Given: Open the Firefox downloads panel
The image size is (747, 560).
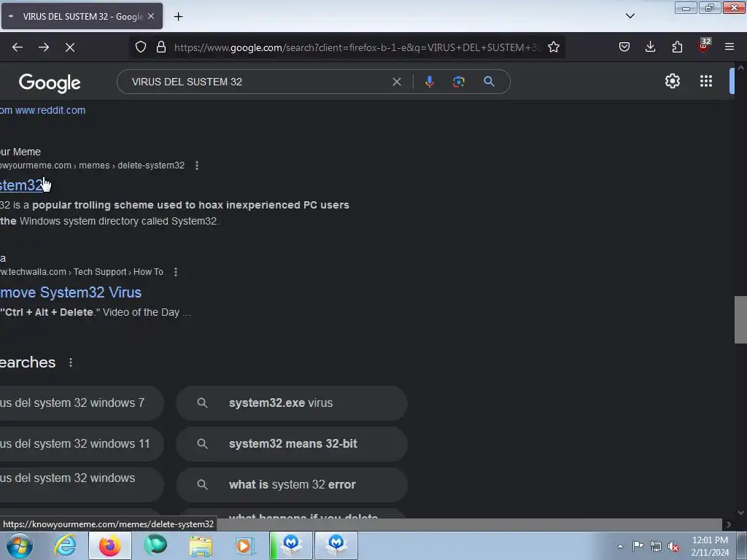Looking at the screenshot, I should (x=650, y=47).
